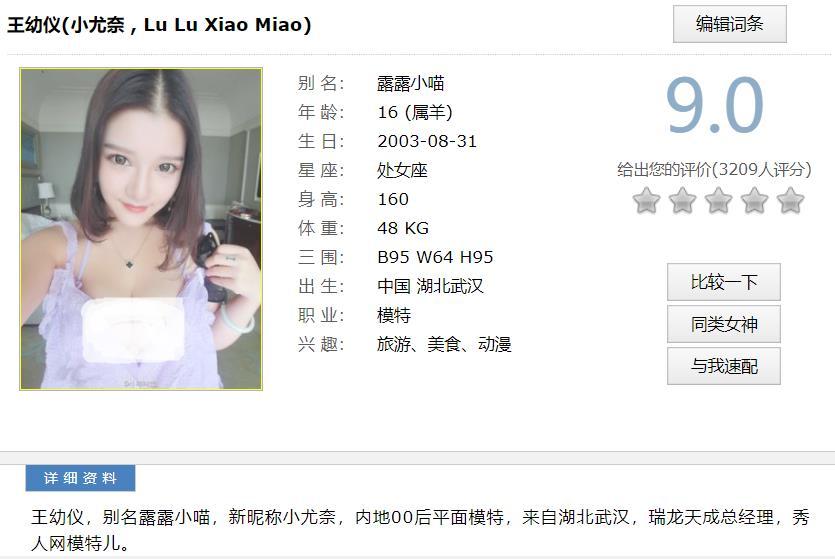Open the 详细资料 tab

click(80, 478)
